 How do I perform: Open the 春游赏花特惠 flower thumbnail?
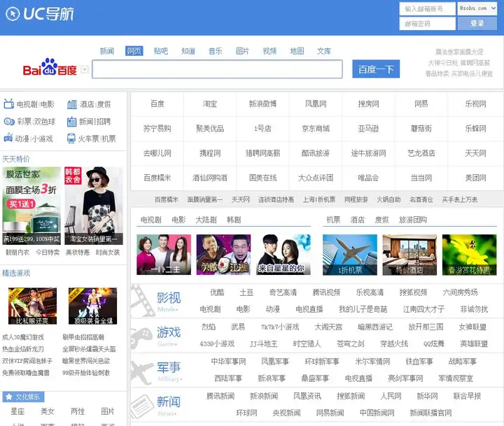(469, 255)
